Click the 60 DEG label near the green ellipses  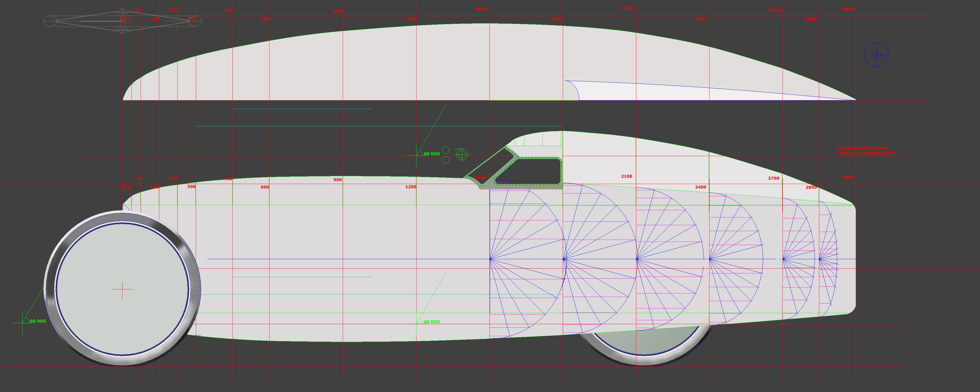tap(432, 154)
